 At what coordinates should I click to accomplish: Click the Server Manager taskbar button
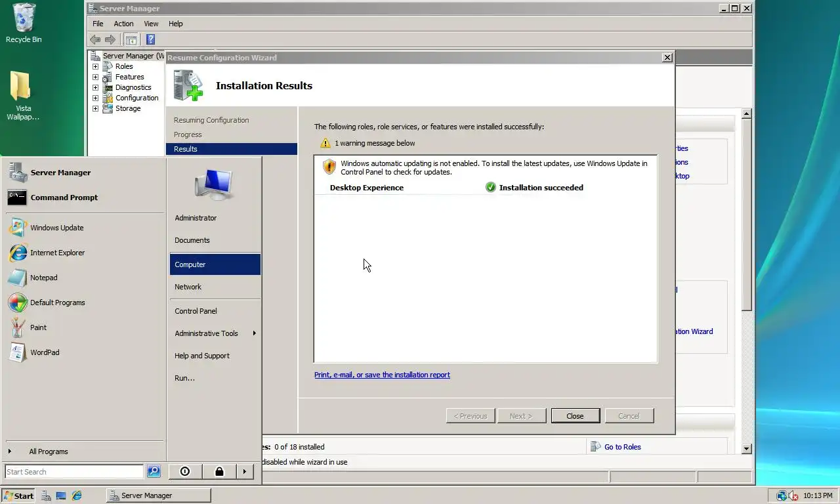(158, 495)
